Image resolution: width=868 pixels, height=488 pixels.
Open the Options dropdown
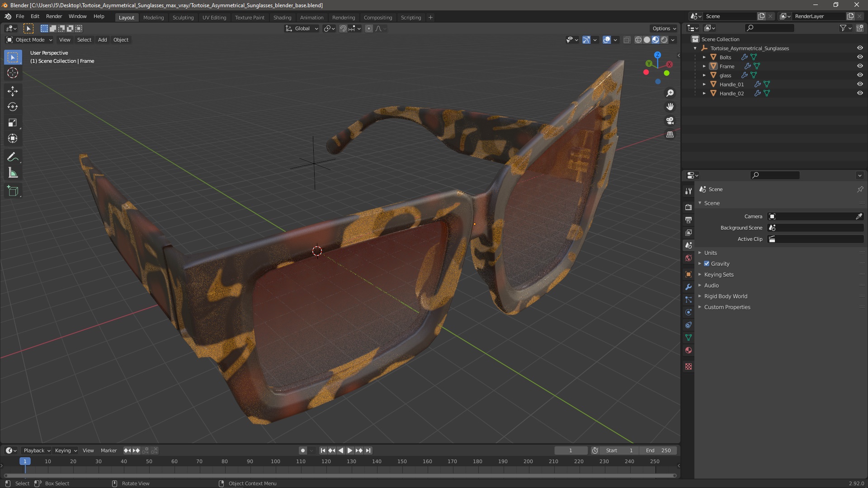coord(664,28)
